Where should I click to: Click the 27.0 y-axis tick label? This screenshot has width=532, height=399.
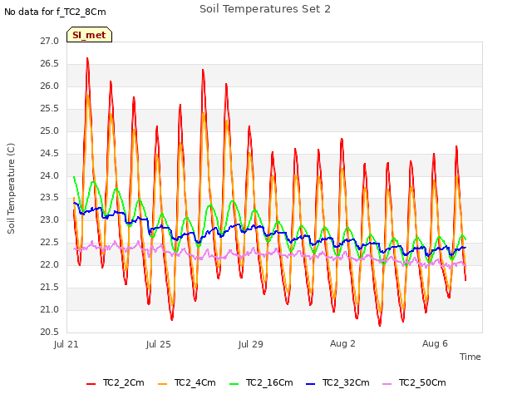tap(50, 42)
